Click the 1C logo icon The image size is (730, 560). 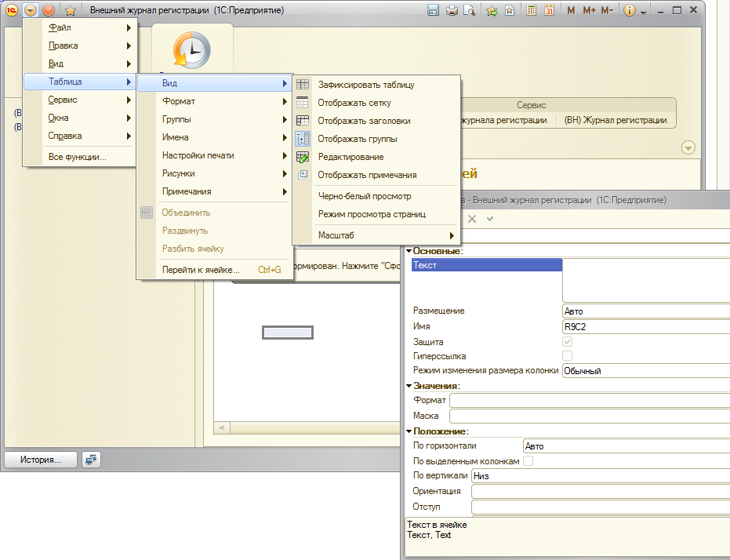pyautogui.click(x=12, y=9)
